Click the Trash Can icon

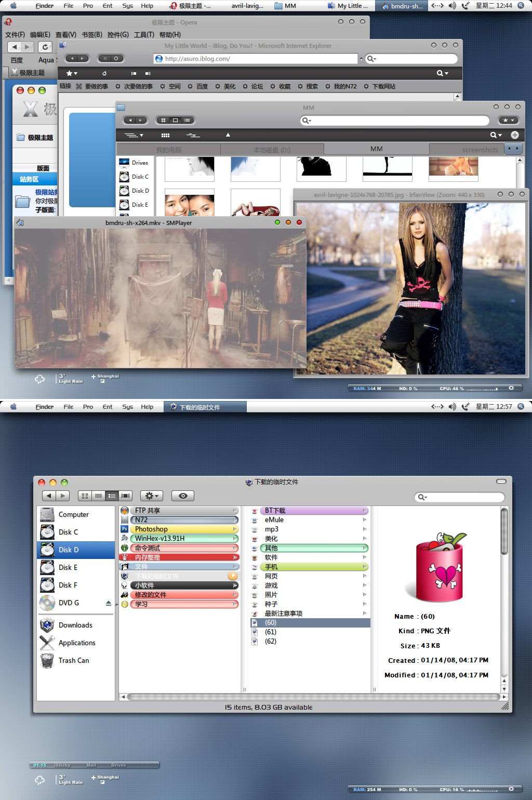[x=47, y=660]
